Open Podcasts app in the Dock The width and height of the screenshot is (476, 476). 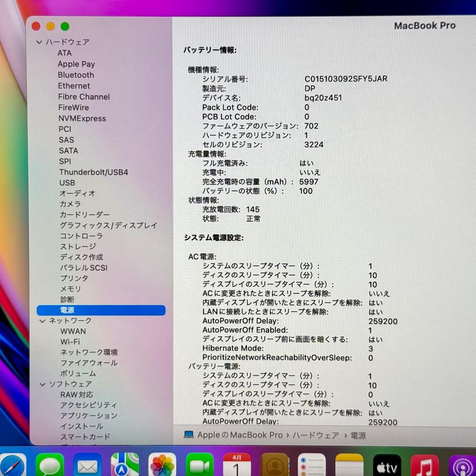point(462,466)
